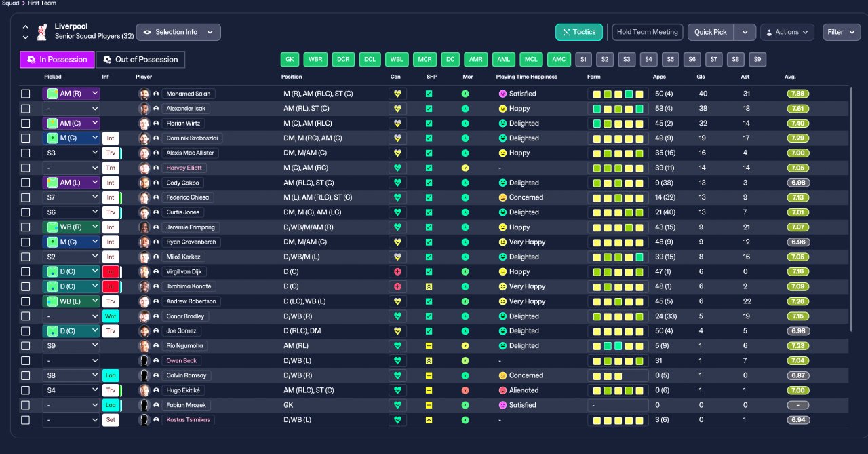
Task: Click Ibrahima Konaté's red condition icon
Action: tap(397, 286)
